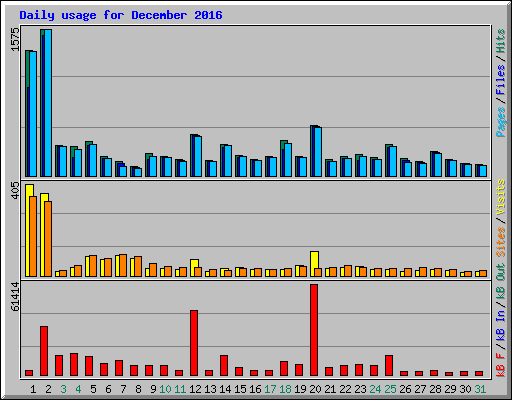Click the hits bar for day 25
This screenshot has width=512, height=400.
pyautogui.click(x=387, y=161)
